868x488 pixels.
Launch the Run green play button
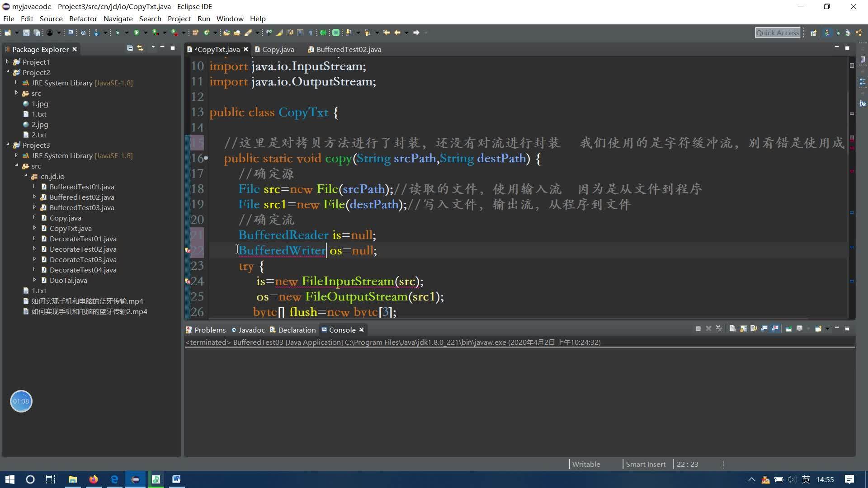(136, 33)
